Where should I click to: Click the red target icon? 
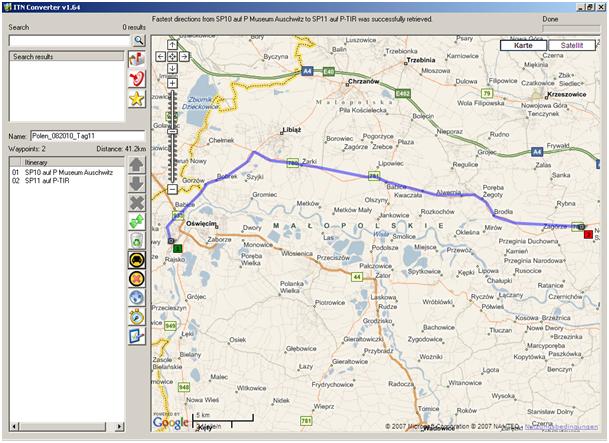[137, 79]
